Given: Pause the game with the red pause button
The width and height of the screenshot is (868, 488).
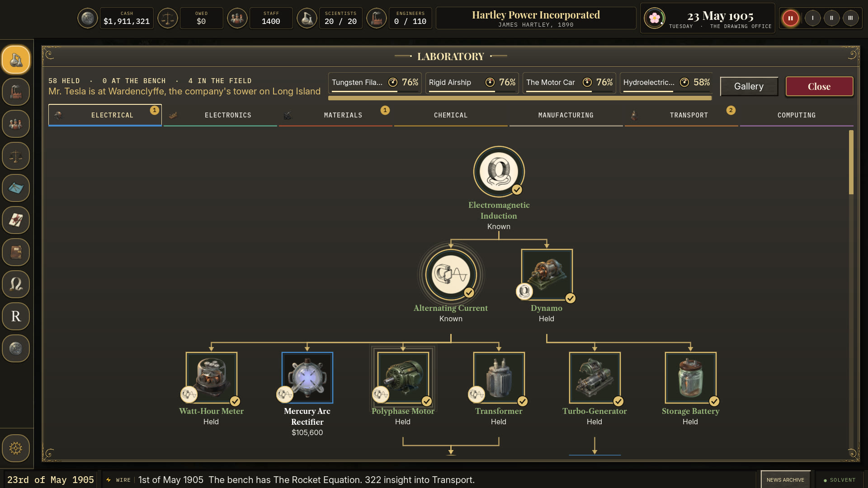Looking at the screenshot, I should 791,19.
